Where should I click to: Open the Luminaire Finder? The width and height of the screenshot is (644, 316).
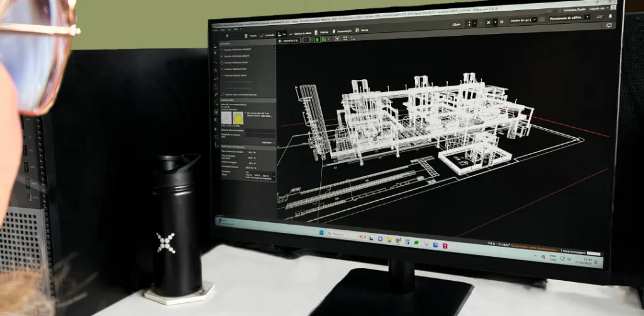point(574,10)
